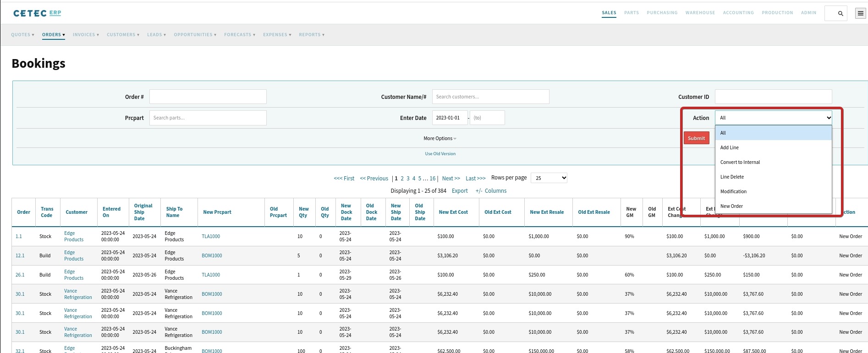Open the search magnifier icon
Image resolution: width=868 pixels, height=353 pixels.
tap(841, 13)
